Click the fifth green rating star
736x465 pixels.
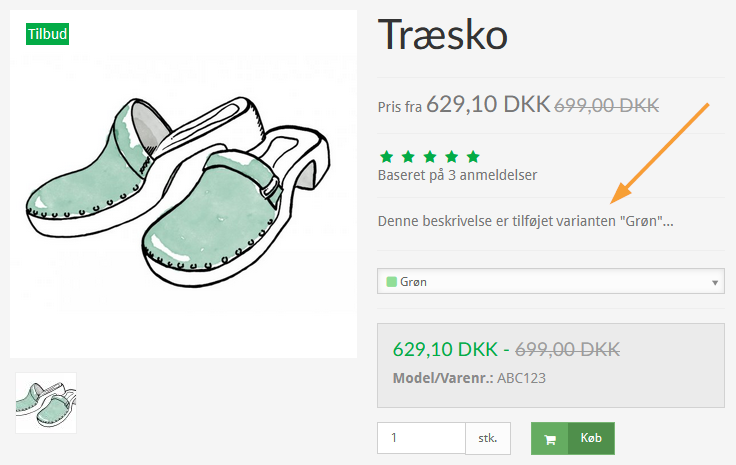pos(473,156)
